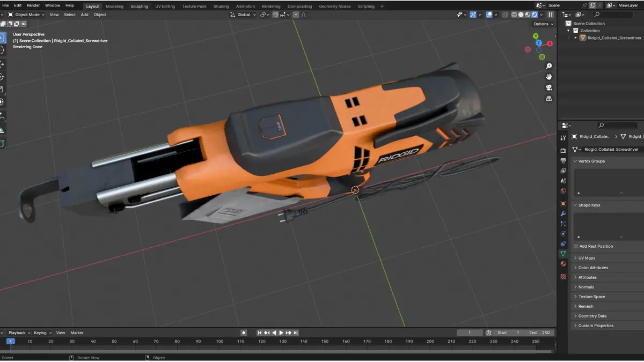Click the hand pan view gizmo

549,77
